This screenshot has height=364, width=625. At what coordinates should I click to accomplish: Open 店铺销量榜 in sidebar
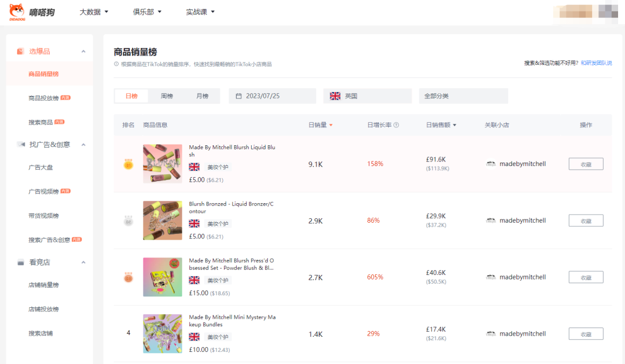pyautogui.click(x=43, y=285)
